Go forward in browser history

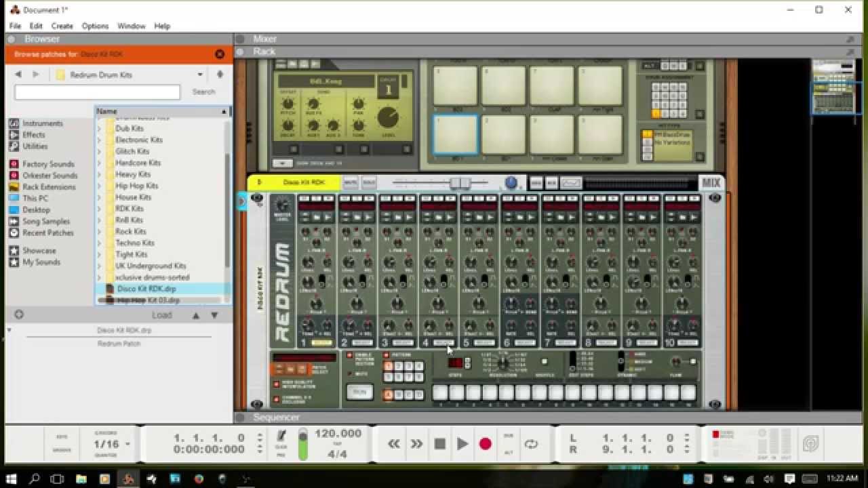pyautogui.click(x=36, y=75)
